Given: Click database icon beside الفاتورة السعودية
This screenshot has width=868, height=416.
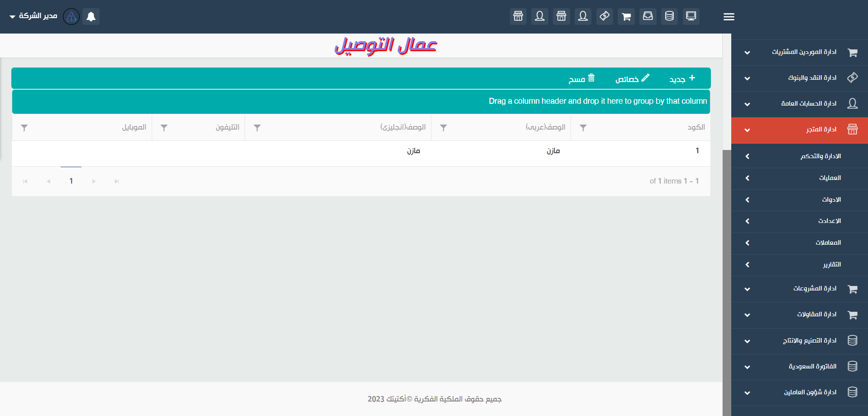Looking at the screenshot, I should pos(852,367).
